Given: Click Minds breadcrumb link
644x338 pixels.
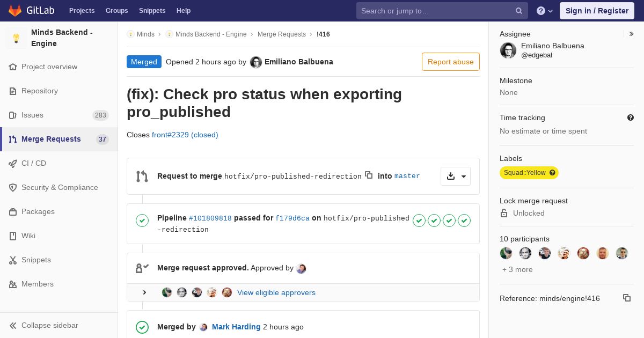Looking at the screenshot, I should pyautogui.click(x=145, y=34).
